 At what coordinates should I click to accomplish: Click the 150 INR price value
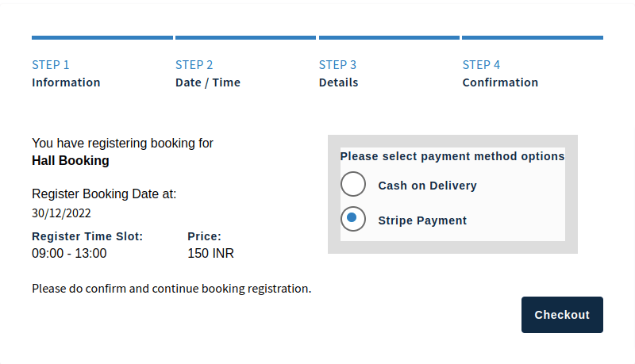pyautogui.click(x=210, y=254)
